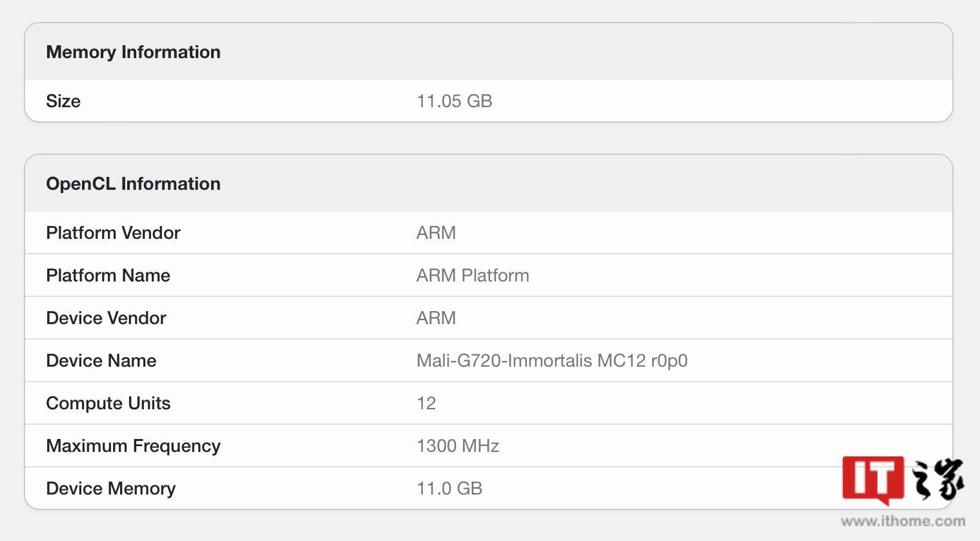Select the Device Vendor label

click(106, 318)
